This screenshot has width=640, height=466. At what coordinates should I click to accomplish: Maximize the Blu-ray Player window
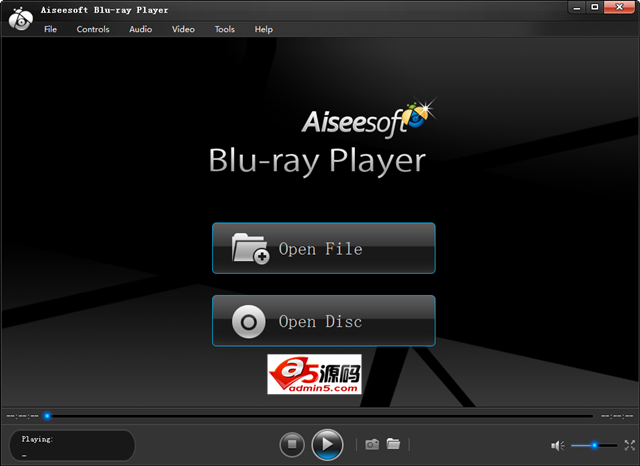coord(595,7)
